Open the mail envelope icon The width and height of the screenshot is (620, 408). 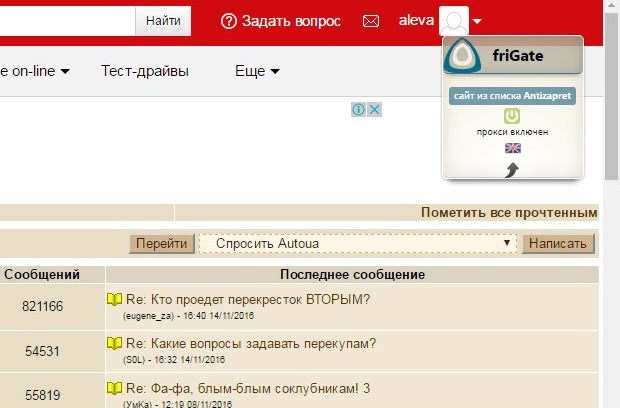371,21
